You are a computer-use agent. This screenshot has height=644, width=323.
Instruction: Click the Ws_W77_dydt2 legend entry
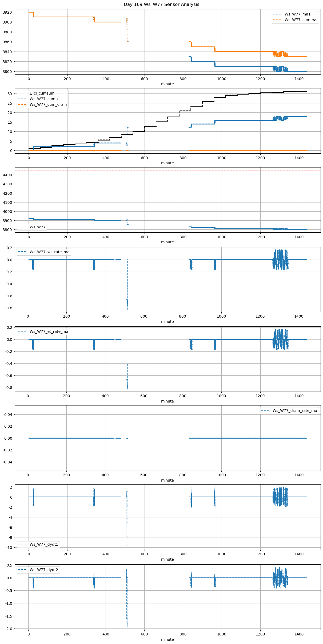[44, 570]
